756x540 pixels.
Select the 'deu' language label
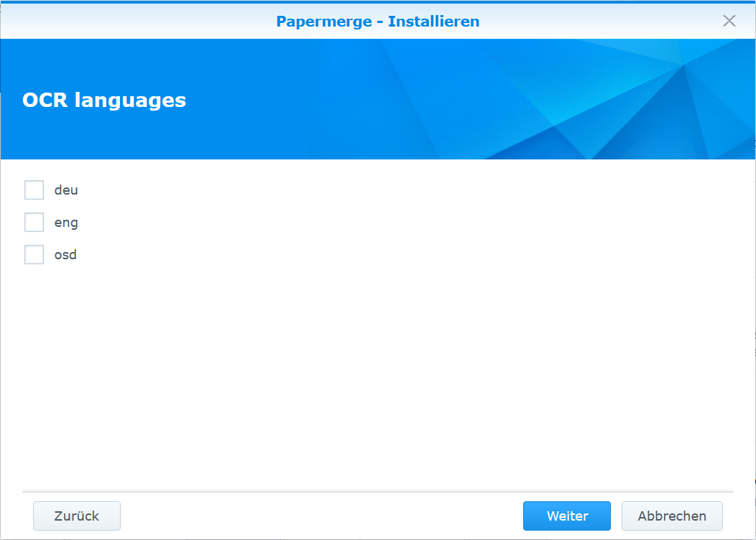(66, 190)
